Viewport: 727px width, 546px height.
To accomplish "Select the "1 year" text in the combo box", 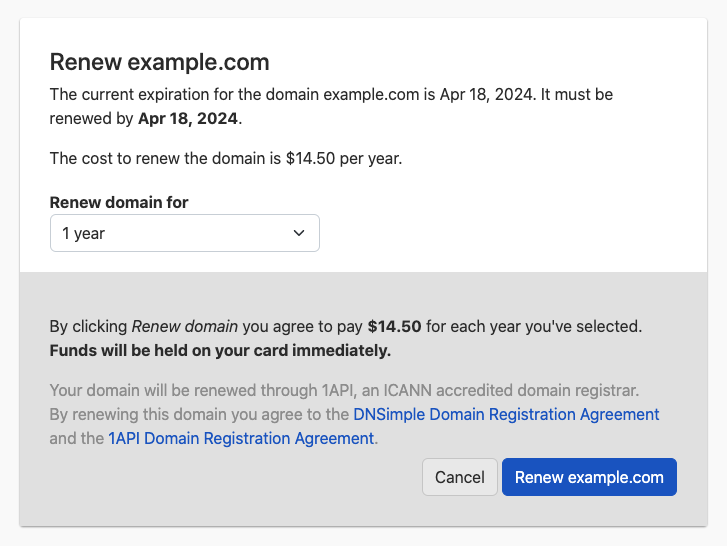I will 84,233.
